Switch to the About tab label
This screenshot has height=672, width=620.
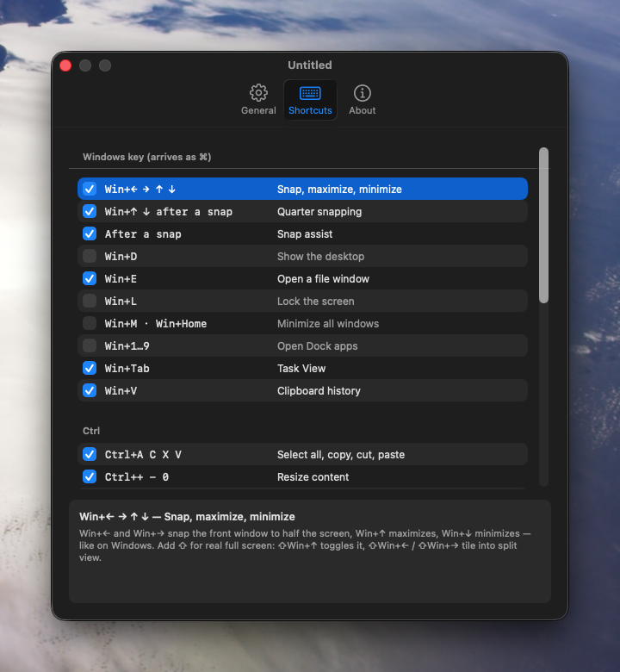pos(362,110)
